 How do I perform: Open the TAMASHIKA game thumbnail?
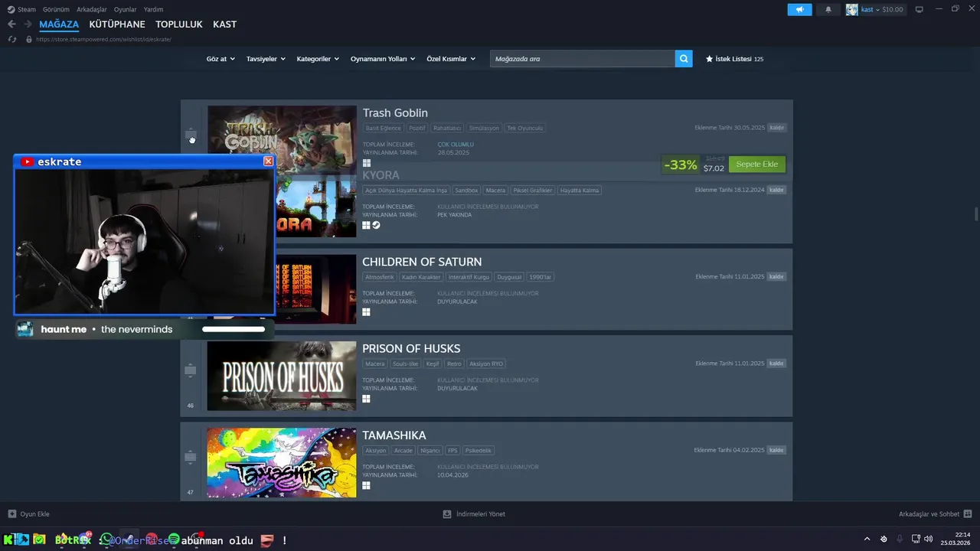(x=282, y=463)
